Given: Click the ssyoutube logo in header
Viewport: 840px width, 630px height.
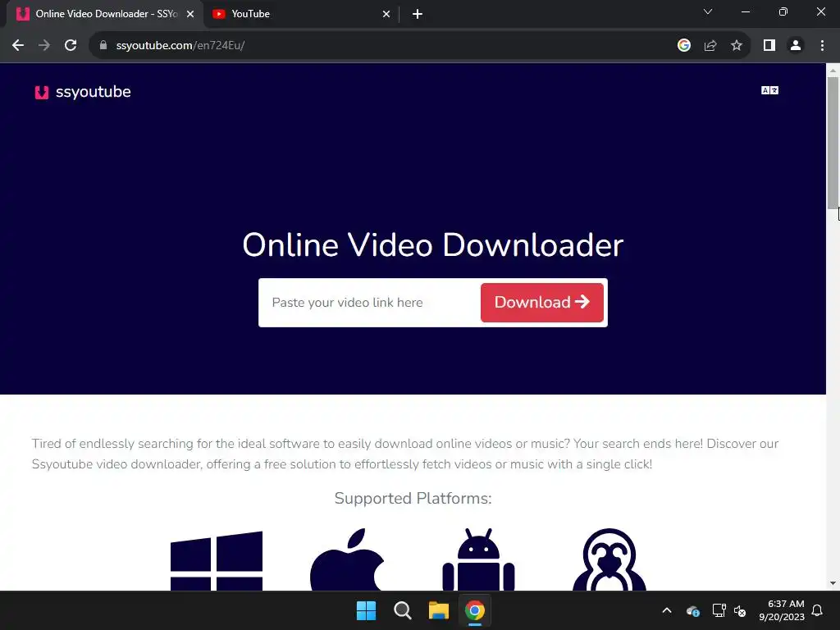Looking at the screenshot, I should click(x=83, y=92).
